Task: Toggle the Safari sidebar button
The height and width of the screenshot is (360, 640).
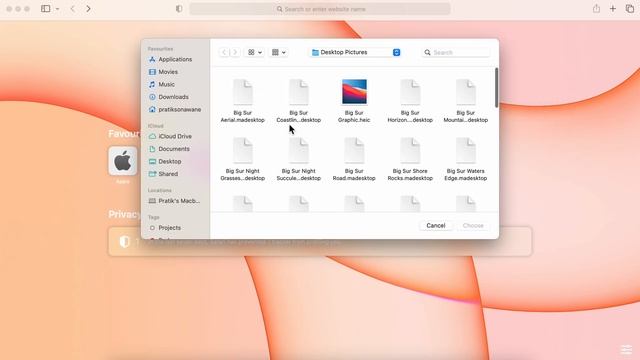Action: coord(46,9)
